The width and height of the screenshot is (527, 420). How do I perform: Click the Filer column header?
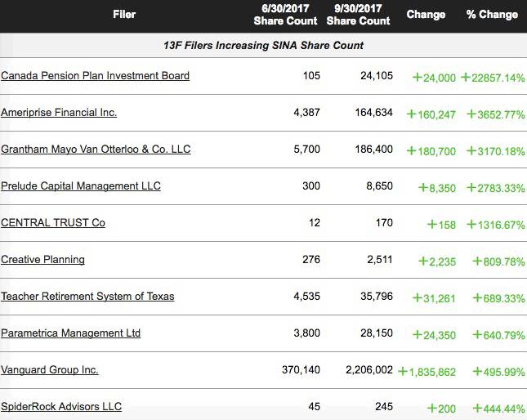tap(124, 15)
